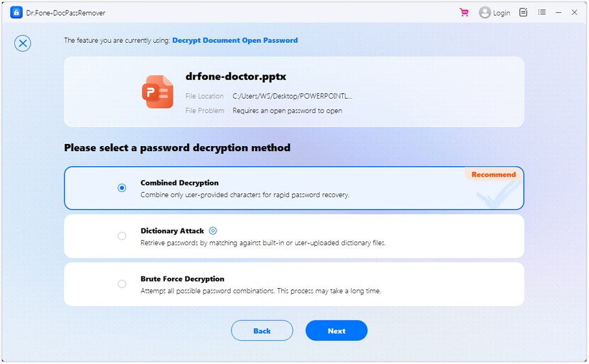
Task: Click the Combined Decryption title
Action: (179, 183)
